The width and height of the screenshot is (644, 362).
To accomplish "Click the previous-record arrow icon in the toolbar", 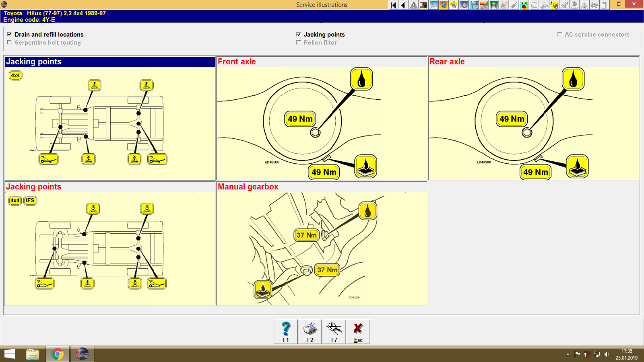I will pos(402,5).
